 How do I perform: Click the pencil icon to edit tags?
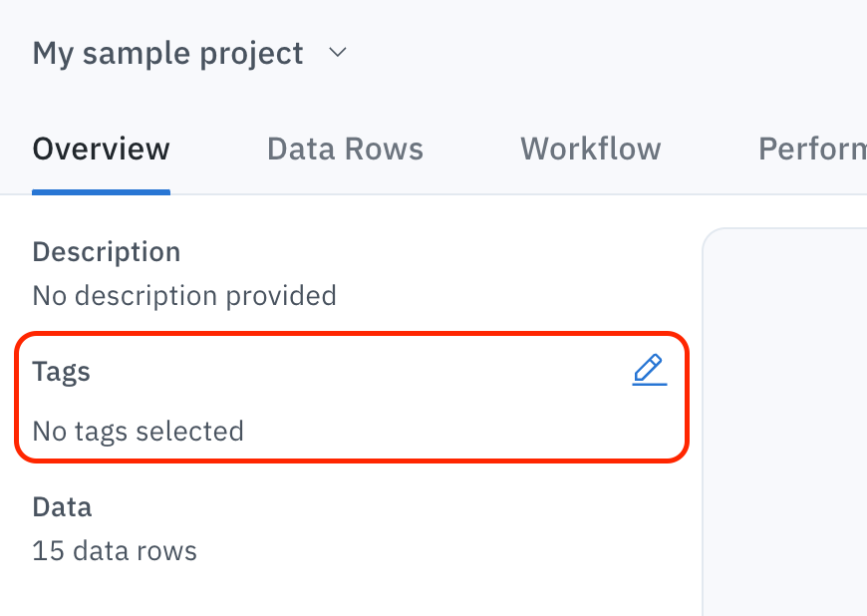pyautogui.click(x=650, y=370)
